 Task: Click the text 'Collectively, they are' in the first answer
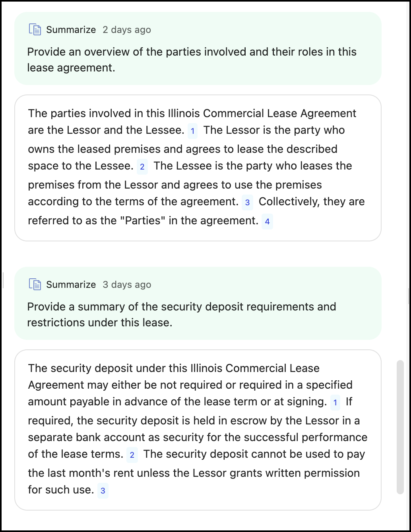pos(312,202)
